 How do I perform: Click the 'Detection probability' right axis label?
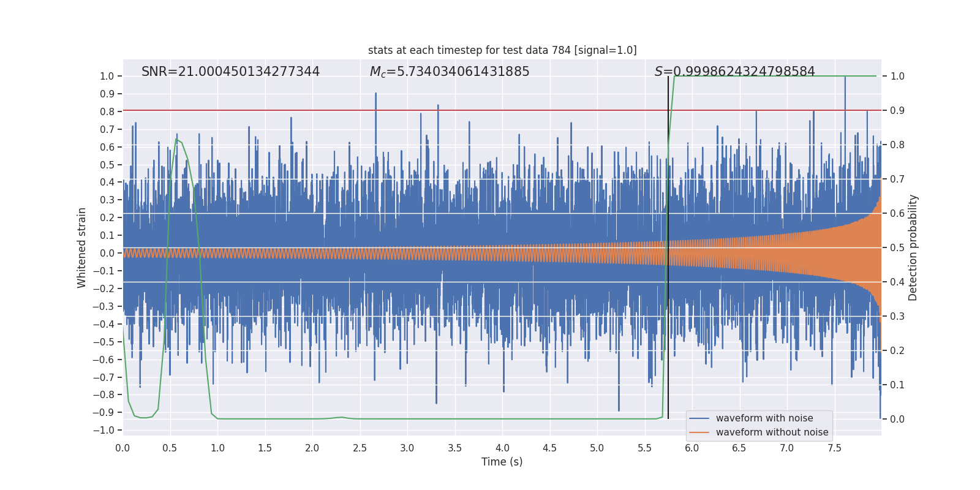pyautogui.click(x=913, y=247)
